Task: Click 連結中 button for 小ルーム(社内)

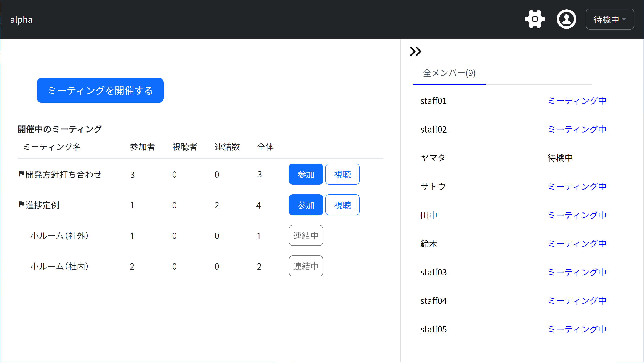Action: 306,267
